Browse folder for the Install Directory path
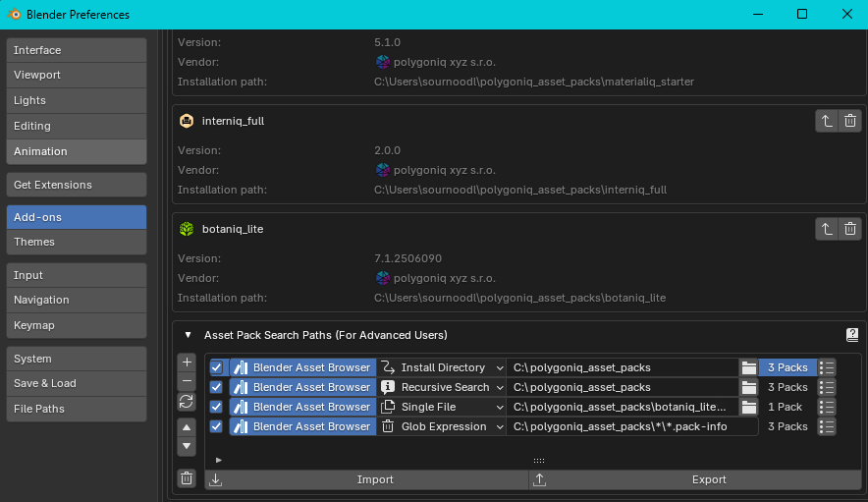868x502 pixels. coord(749,367)
